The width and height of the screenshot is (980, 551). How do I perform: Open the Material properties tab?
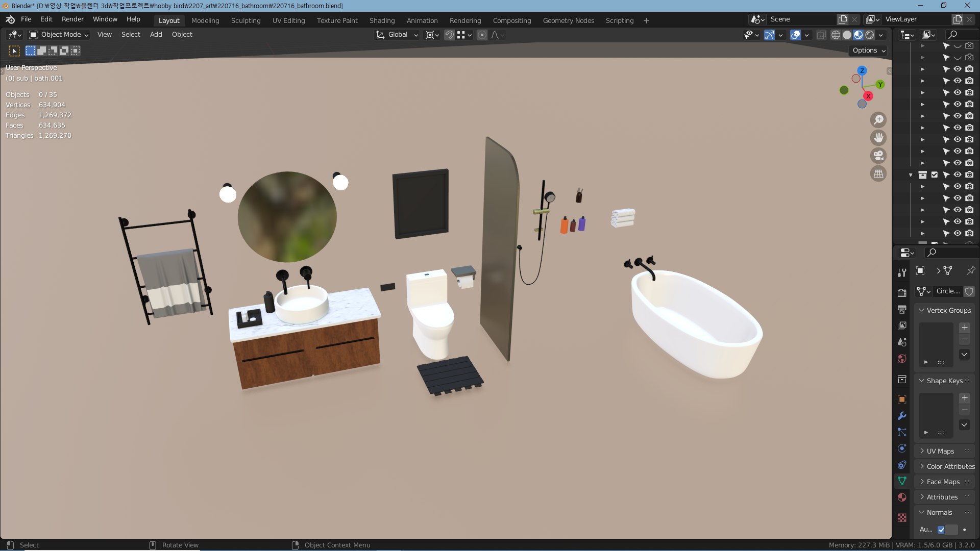pos(902,497)
